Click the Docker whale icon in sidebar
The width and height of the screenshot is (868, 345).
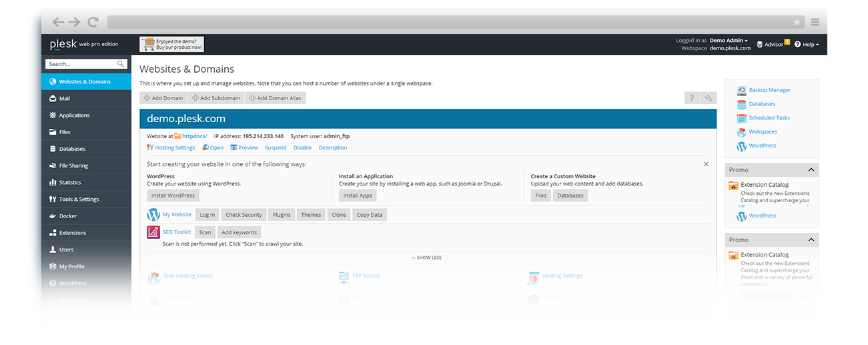[53, 216]
